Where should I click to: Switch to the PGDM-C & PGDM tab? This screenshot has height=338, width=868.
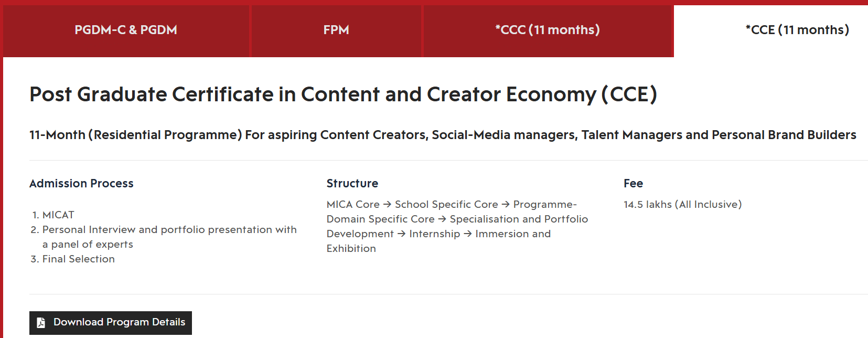pyautogui.click(x=126, y=30)
